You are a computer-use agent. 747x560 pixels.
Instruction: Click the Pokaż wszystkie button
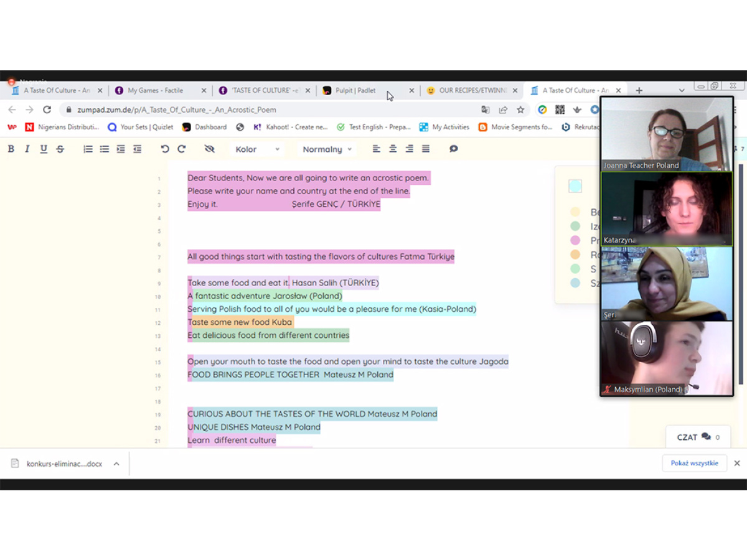[x=695, y=463]
